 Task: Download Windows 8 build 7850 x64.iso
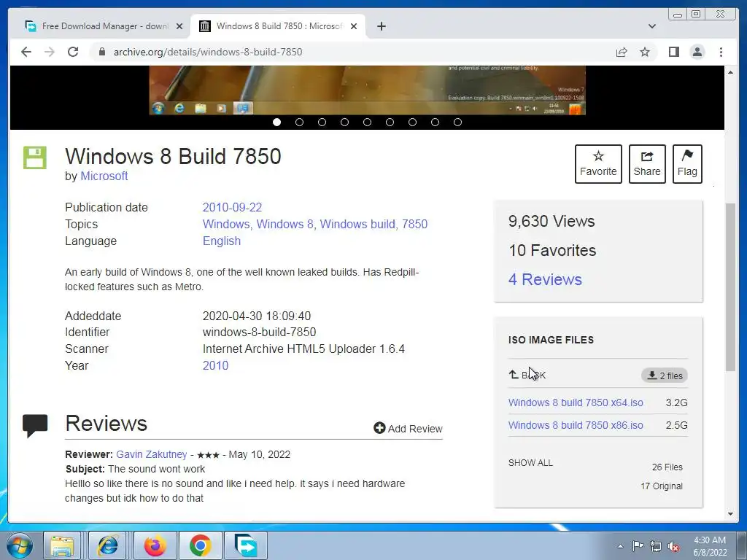coord(576,402)
